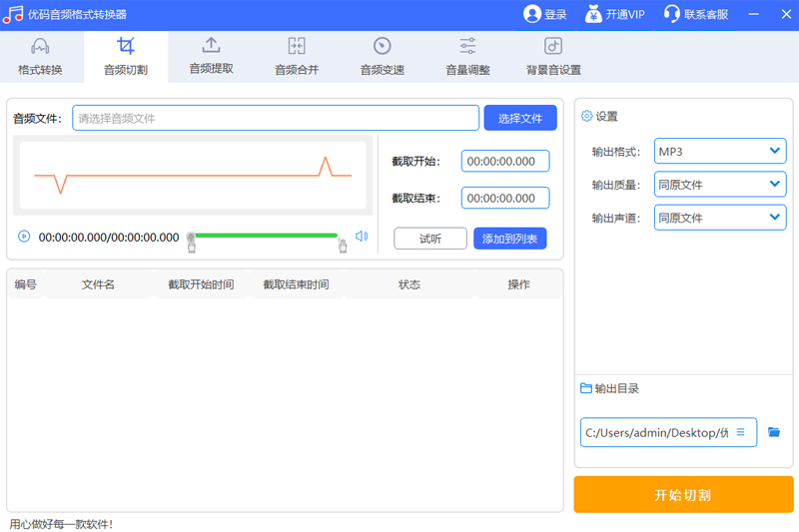Click the 登录 login user icon
Image resolution: width=799 pixels, height=532 pixels.
click(x=532, y=14)
